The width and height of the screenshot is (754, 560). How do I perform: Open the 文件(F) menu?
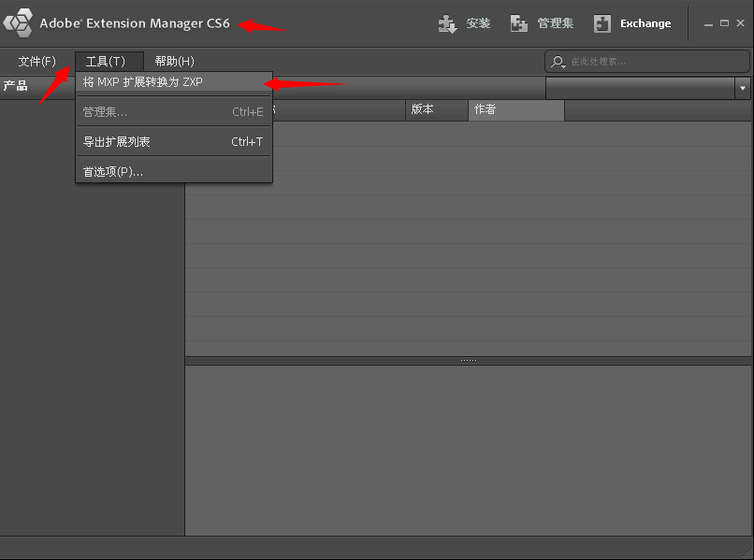[37, 62]
